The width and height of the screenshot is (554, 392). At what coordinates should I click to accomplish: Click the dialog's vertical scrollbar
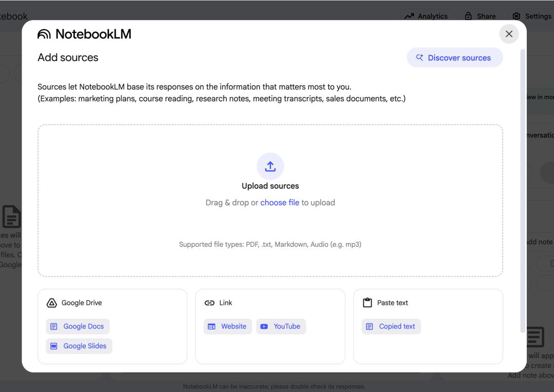point(523,190)
